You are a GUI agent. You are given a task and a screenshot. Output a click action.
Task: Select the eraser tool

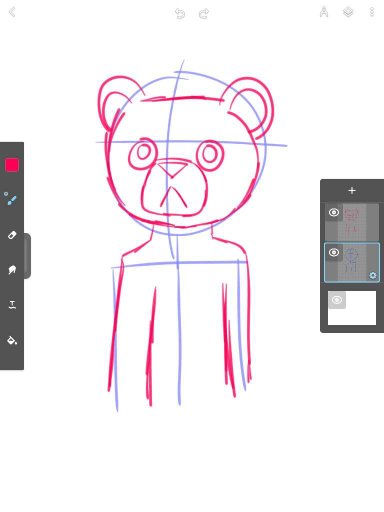click(x=12, y=235)
